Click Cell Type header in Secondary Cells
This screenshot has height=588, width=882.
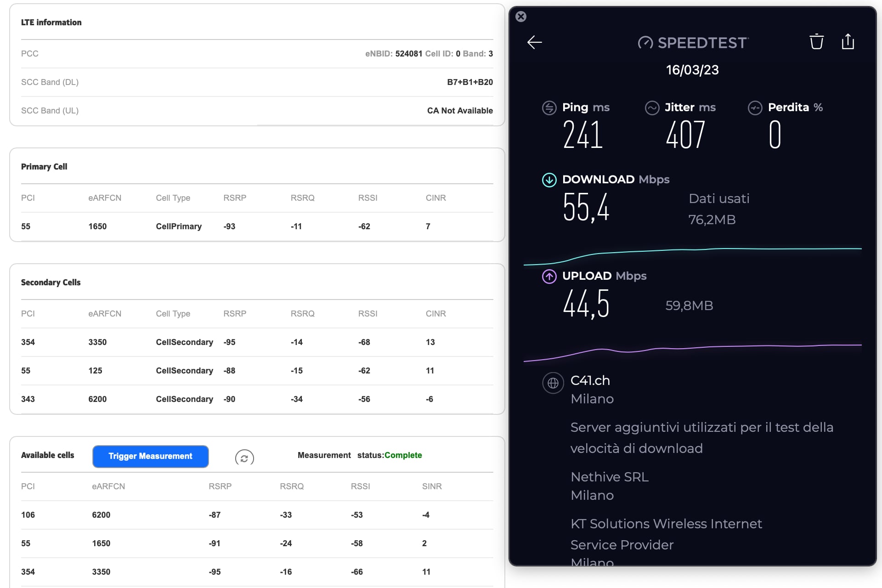pyautogui.click(x=173, y=314)
